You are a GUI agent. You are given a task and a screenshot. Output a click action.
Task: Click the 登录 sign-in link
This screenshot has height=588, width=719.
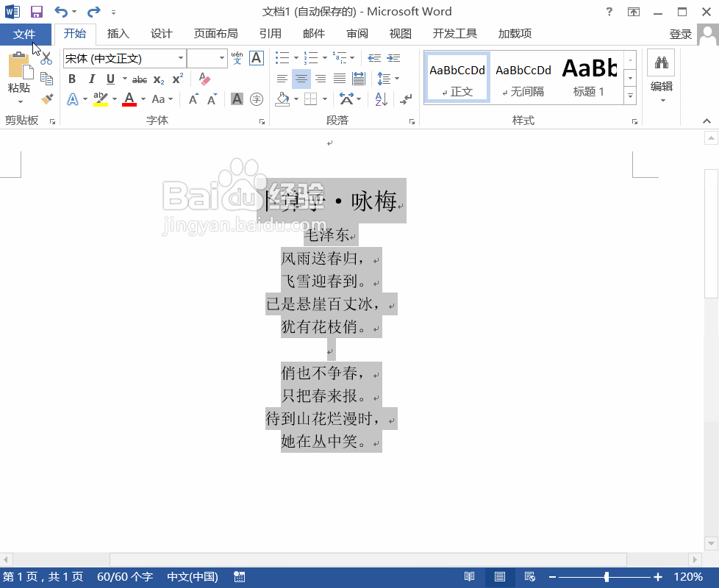point(681,33)
